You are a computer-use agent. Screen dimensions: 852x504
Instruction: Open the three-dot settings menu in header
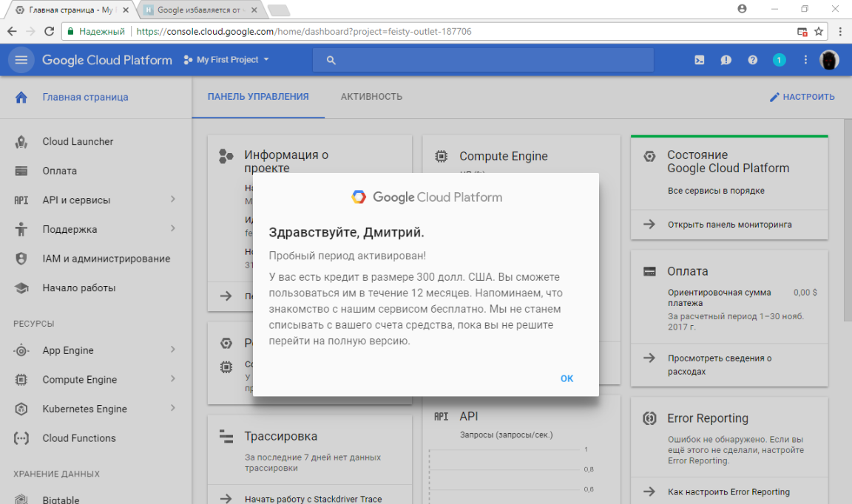pyautogui.click(x=805, y=60)
